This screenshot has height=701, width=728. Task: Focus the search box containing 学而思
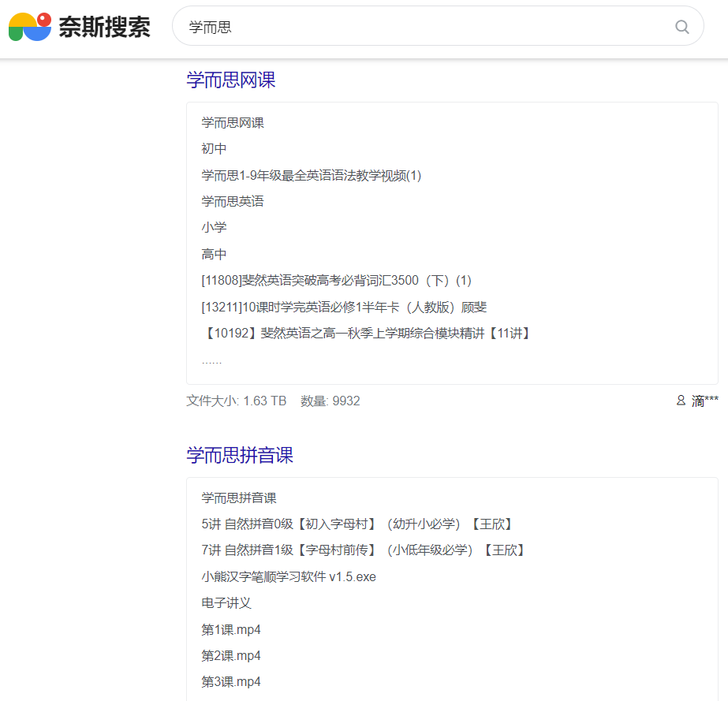click(x=438, y=26)
